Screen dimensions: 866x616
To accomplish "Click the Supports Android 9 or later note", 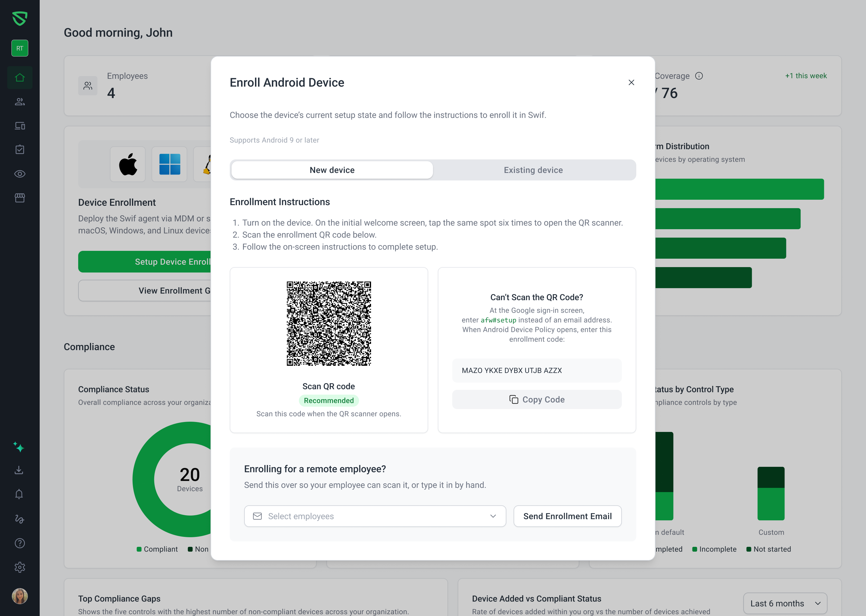I will pos(275,140).
